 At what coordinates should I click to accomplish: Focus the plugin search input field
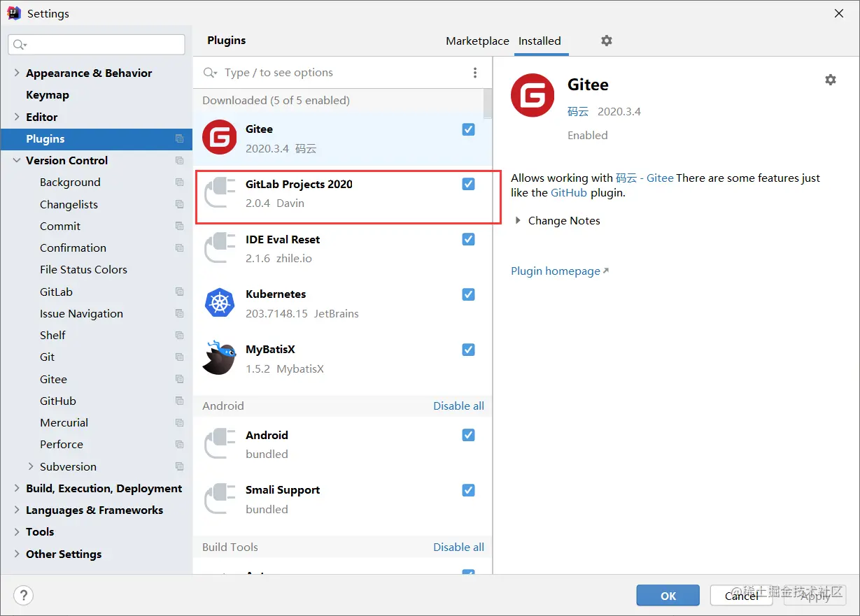(343, 73)
